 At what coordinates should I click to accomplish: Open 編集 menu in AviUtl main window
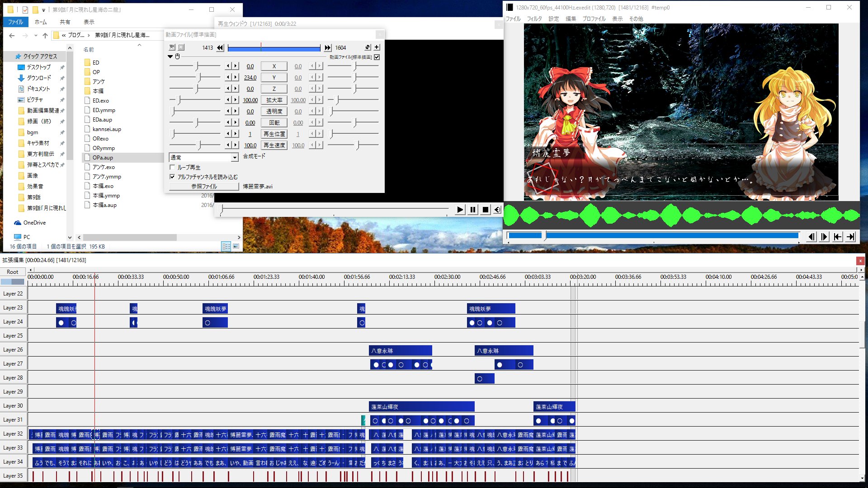click(x=571, y=19)
